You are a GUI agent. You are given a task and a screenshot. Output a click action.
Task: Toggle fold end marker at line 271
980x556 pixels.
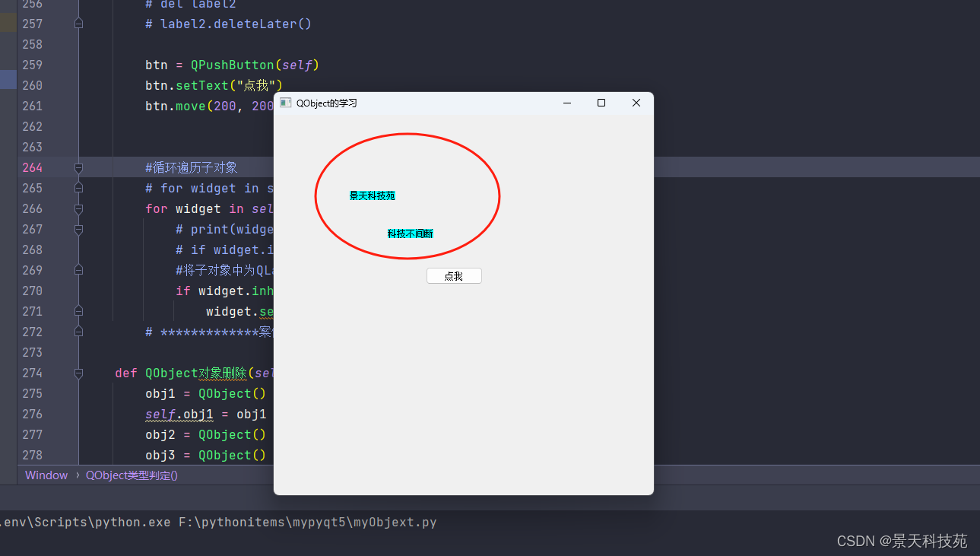coord(78,311)
